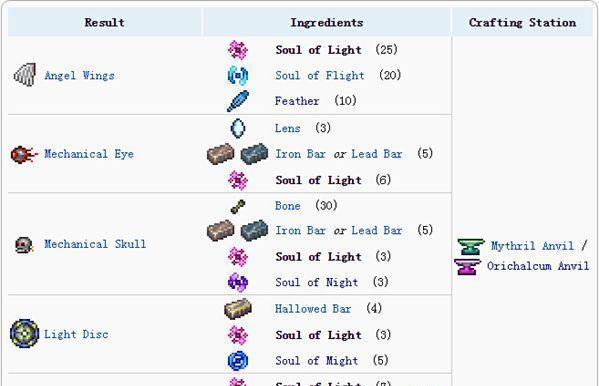Open the Hallowed Bar link

click(x=313, y=309)
